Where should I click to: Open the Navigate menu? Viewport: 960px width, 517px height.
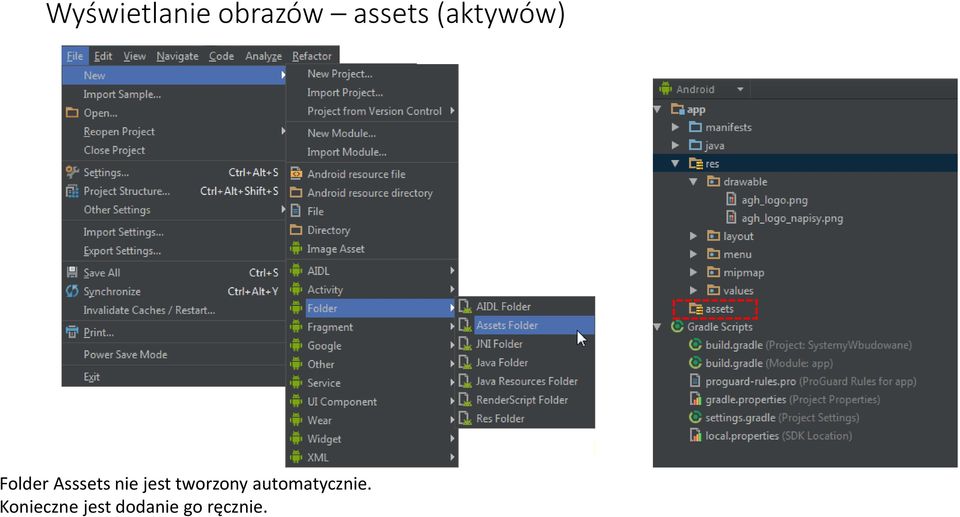pos(178,56)
